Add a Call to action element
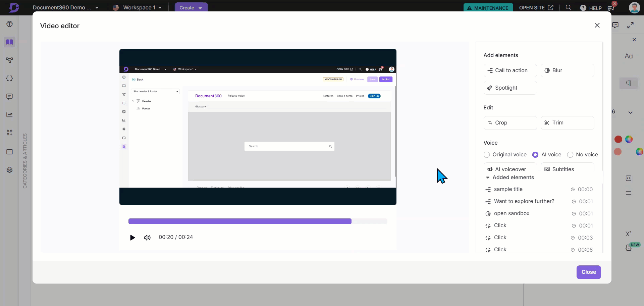 (x=510, y=70)
